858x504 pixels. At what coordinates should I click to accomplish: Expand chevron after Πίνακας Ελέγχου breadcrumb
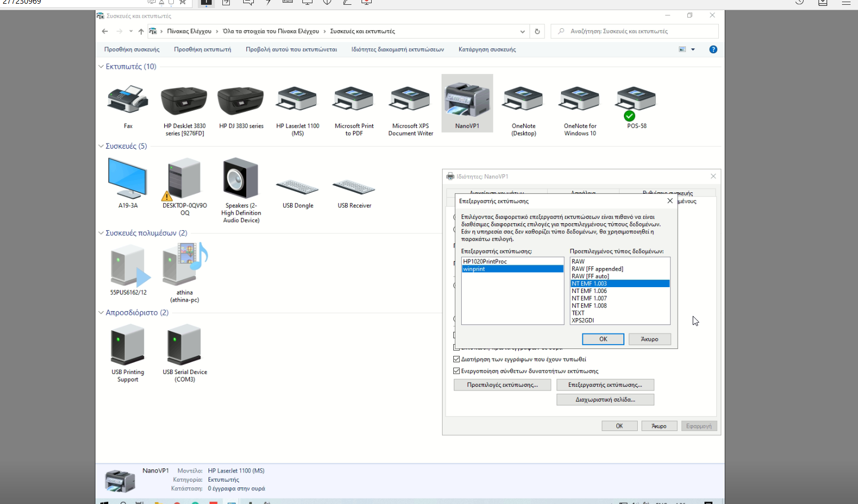click(217, 31)
